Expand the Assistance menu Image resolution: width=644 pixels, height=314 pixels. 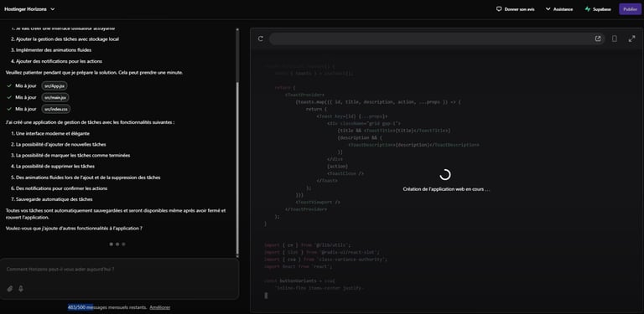tap(559, 9)
